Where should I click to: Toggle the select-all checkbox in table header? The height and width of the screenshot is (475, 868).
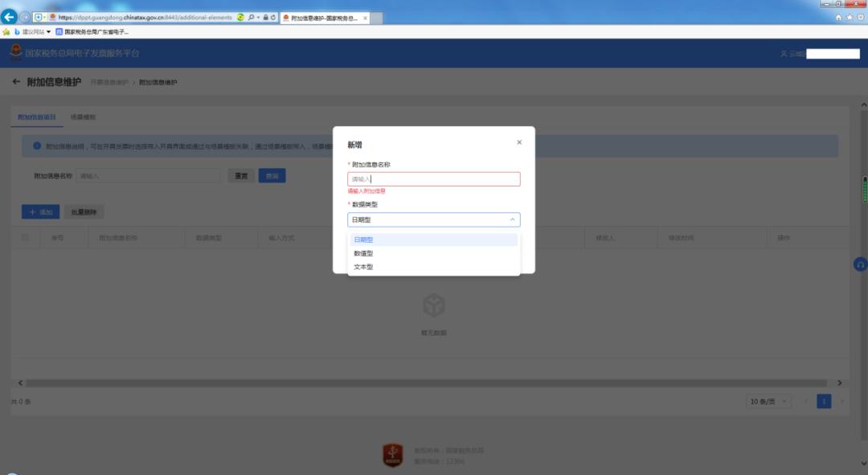(x=26, y=237)
